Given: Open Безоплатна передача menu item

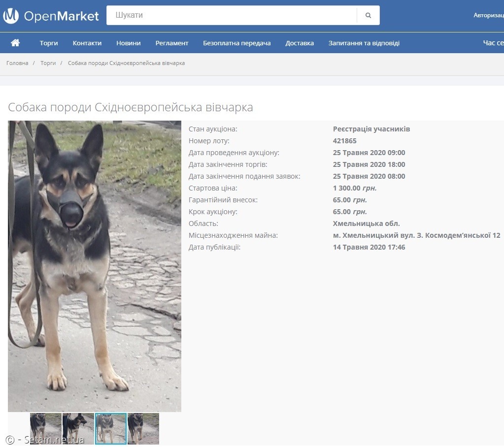Looking at the screenshot, I should point(237,43).
